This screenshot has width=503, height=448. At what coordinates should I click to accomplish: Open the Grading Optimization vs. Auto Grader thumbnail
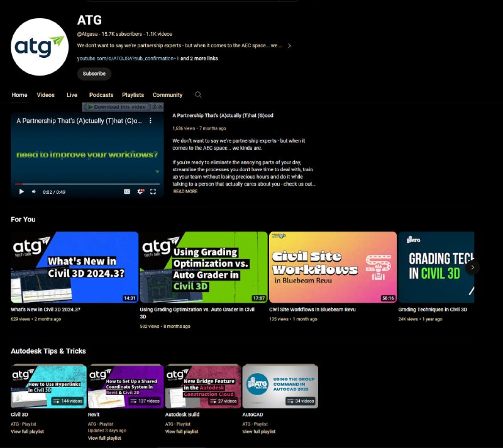(204, 267)
